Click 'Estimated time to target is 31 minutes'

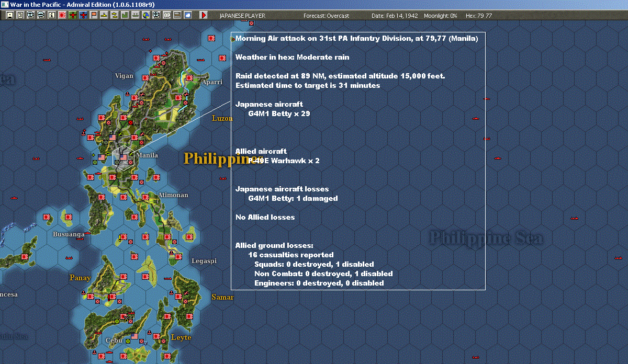point(308,85)
